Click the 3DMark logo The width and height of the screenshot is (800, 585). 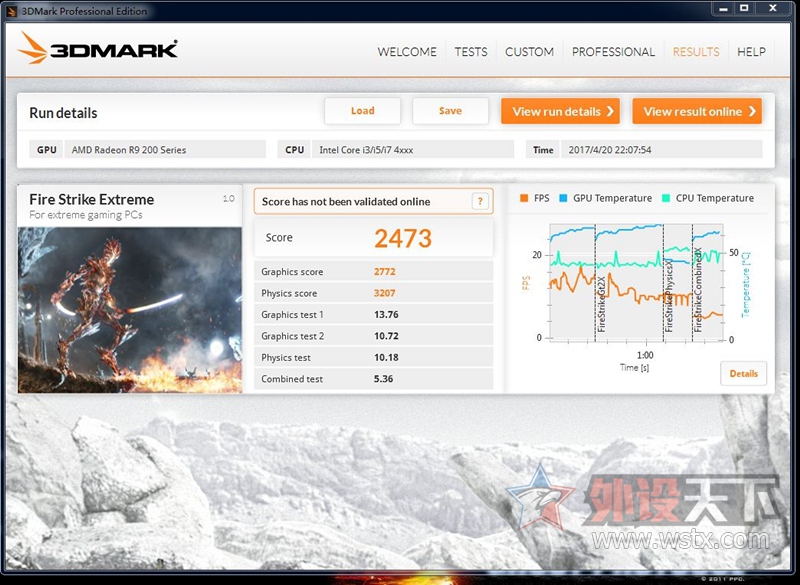[97, 49]
